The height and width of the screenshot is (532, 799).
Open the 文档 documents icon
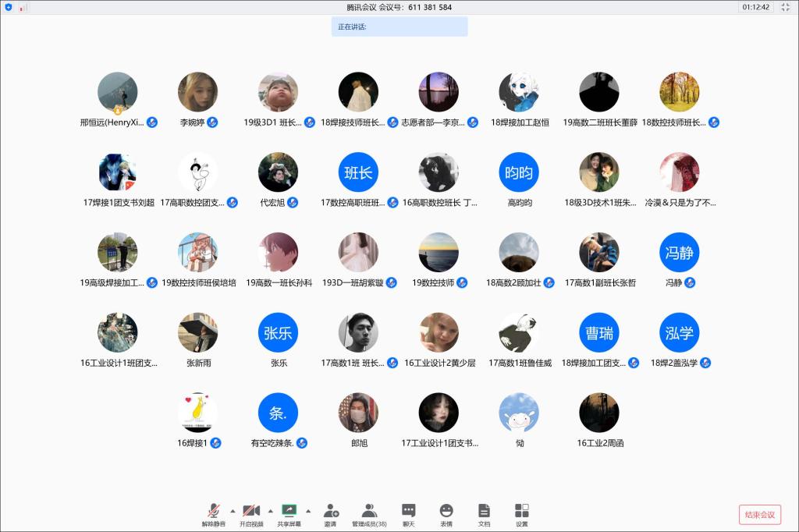point(484,515)
